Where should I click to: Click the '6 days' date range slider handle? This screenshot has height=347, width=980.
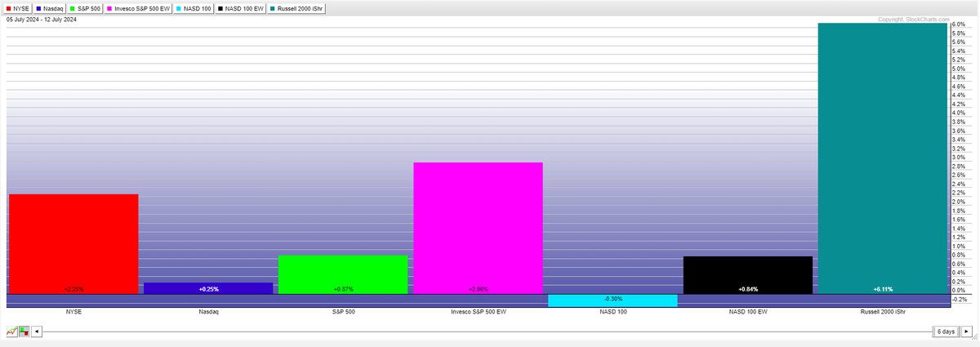[947, 331]
